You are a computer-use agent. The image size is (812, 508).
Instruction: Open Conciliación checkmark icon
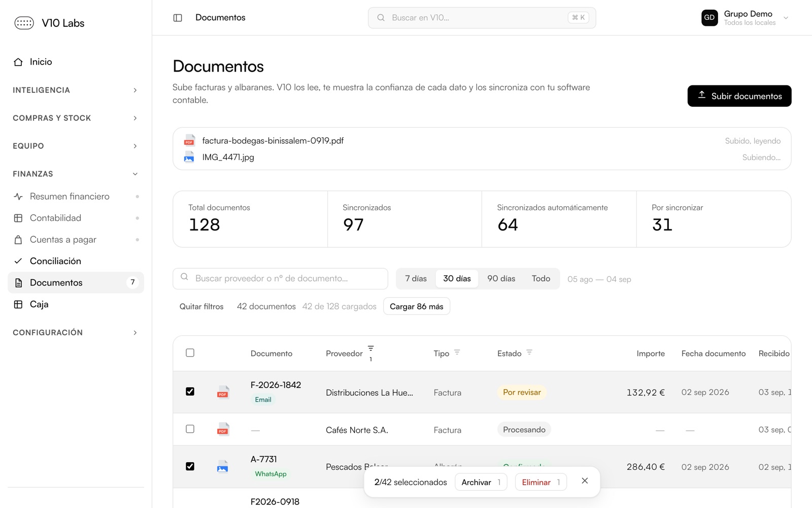click(18, 261)
